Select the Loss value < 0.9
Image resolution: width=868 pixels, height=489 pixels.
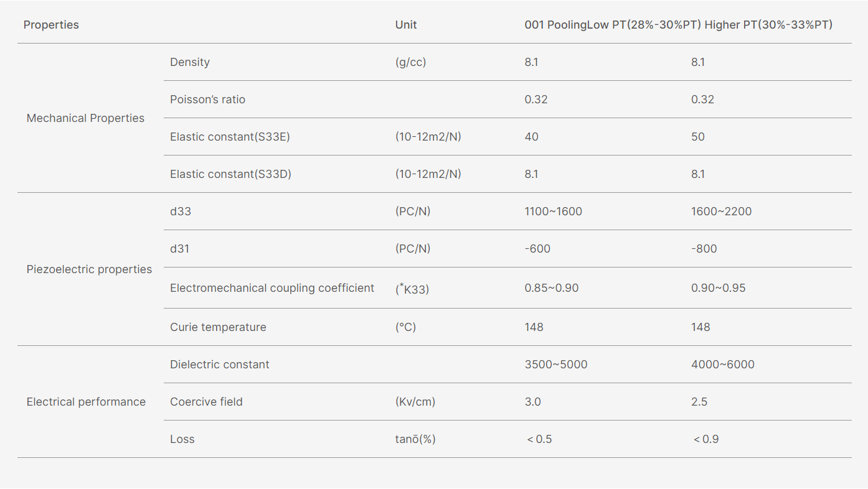click(706, 439)
